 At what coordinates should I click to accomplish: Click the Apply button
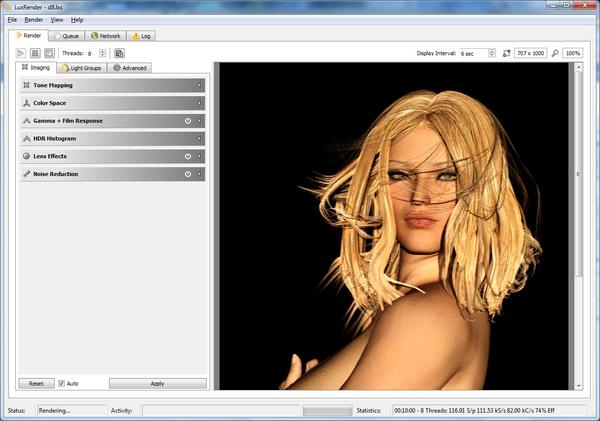[157, 383]
